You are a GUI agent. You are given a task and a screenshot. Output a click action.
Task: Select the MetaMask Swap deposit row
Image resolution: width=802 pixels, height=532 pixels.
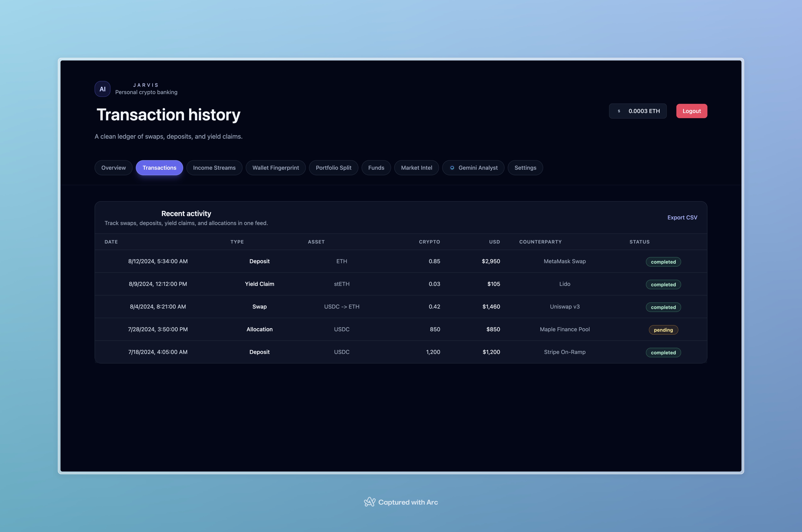pyautogui.click(x=401, y=261)
